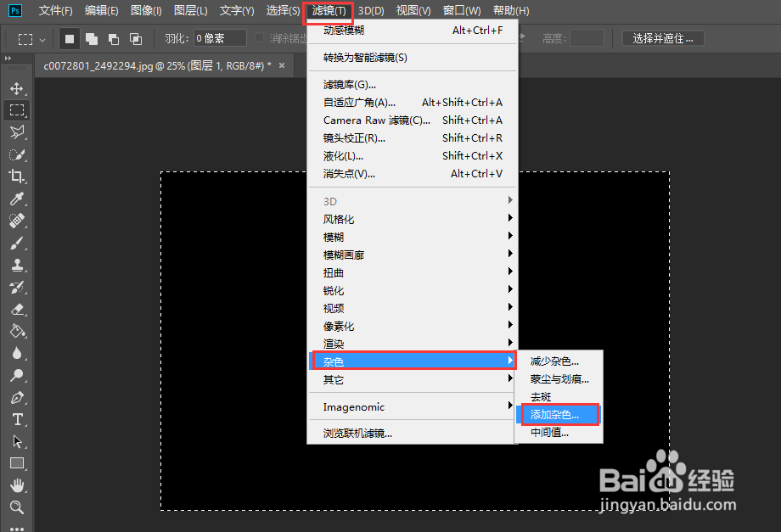The width and height of the screenshot is (781, 532).
Task: Select the Zoom tool
Action: [x=17, y=507]
